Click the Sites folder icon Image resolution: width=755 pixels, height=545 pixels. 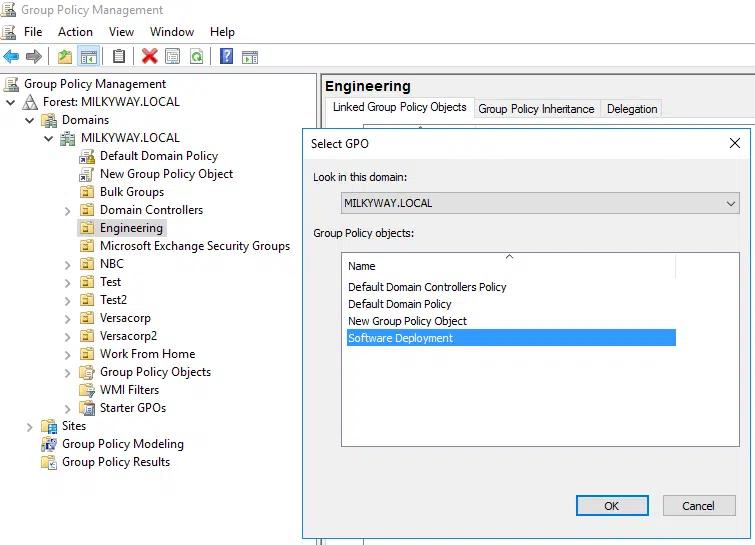point(49,426)
